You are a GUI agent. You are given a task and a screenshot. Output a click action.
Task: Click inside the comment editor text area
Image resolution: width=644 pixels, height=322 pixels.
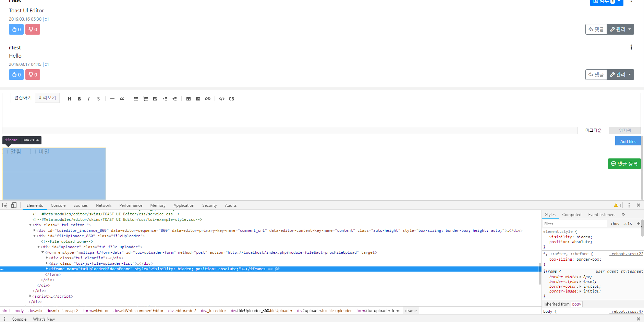(x=321, y=116)
